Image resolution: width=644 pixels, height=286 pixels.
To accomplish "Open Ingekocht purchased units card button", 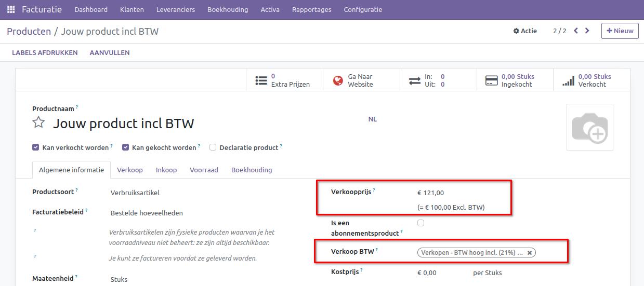I will click(515, 80).
